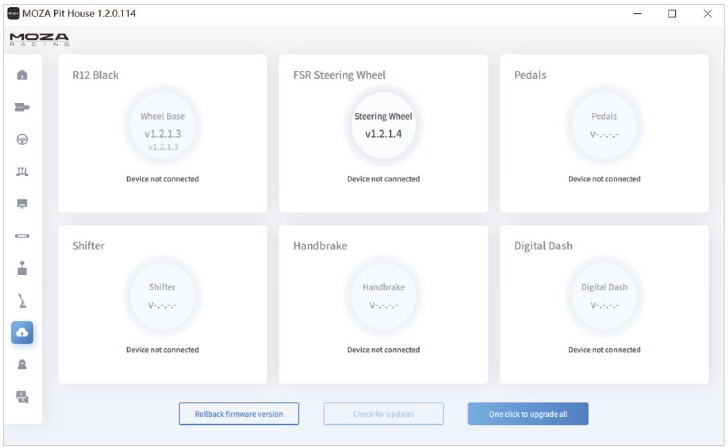This screenshot has height=448, width=728.
Task: Select the Shifter version circle
Action: coord(162,296)
